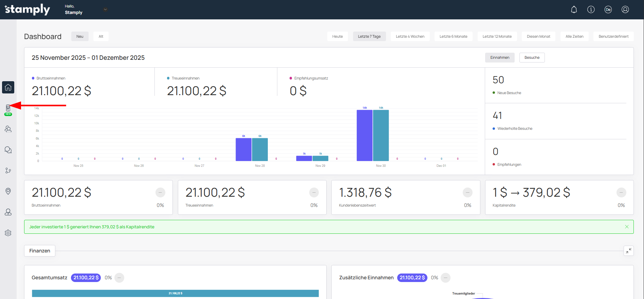Click the Heute filter button
The height and width of the screenshot is (299, 644).
337,36
